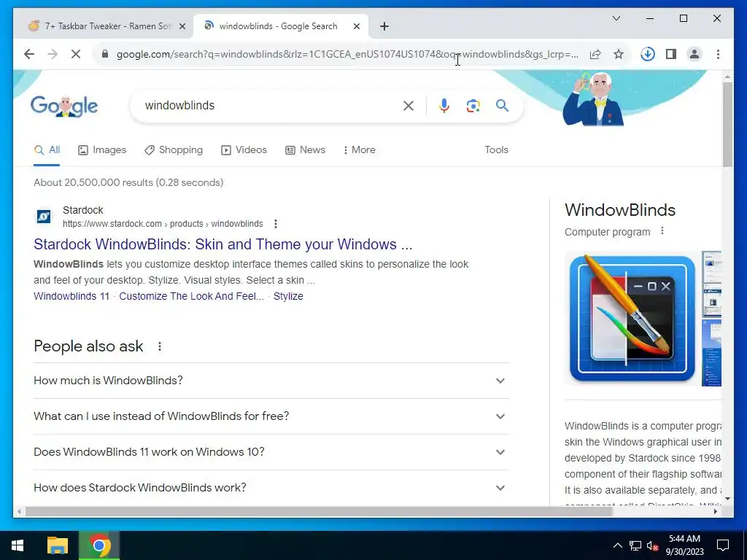Search by image with the Lens icon
Viewport: 747px width, 560px height.
click(x=473, y=106)
